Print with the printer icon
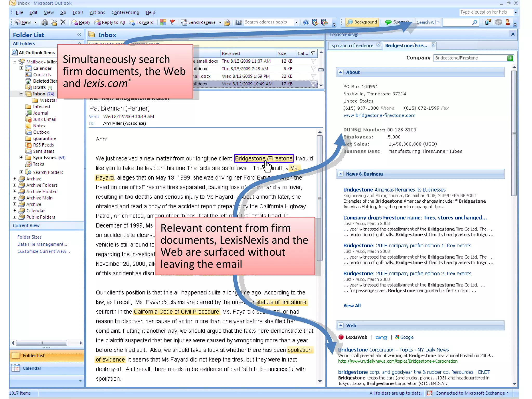532x399 pixels. 45,22
